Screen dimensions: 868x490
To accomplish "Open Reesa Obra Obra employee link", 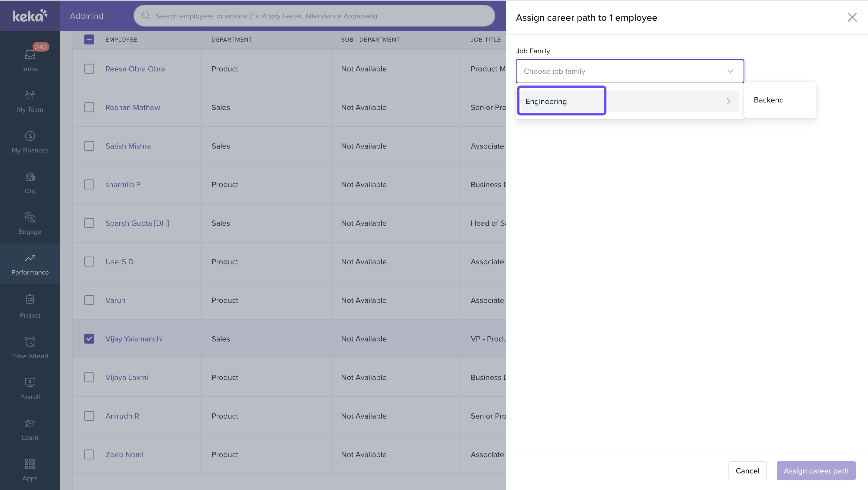I will point(135,69).
